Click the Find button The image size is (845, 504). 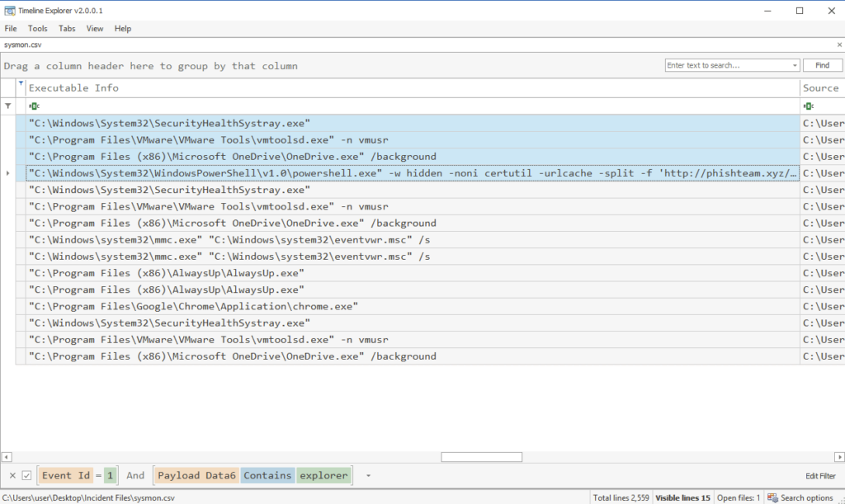coord(823,65)
